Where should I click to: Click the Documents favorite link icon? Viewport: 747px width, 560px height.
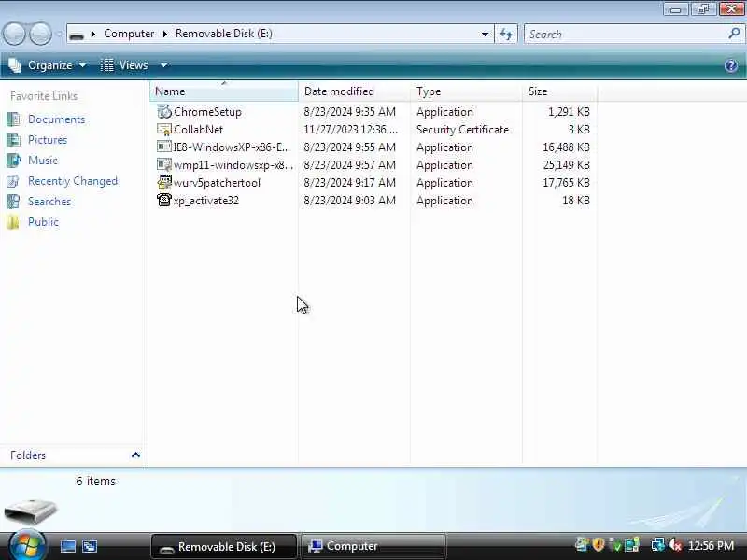(13, 119)
